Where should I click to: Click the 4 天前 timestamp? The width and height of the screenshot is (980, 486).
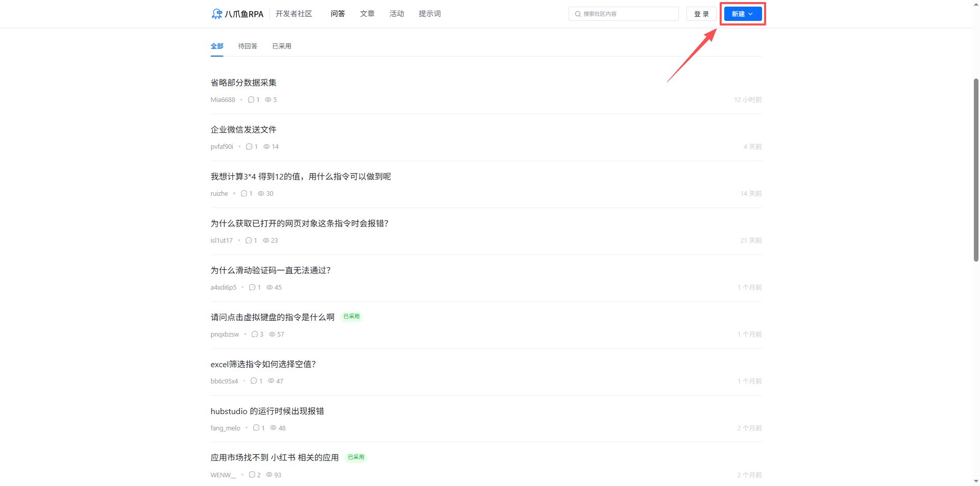[x=752, y=146]
